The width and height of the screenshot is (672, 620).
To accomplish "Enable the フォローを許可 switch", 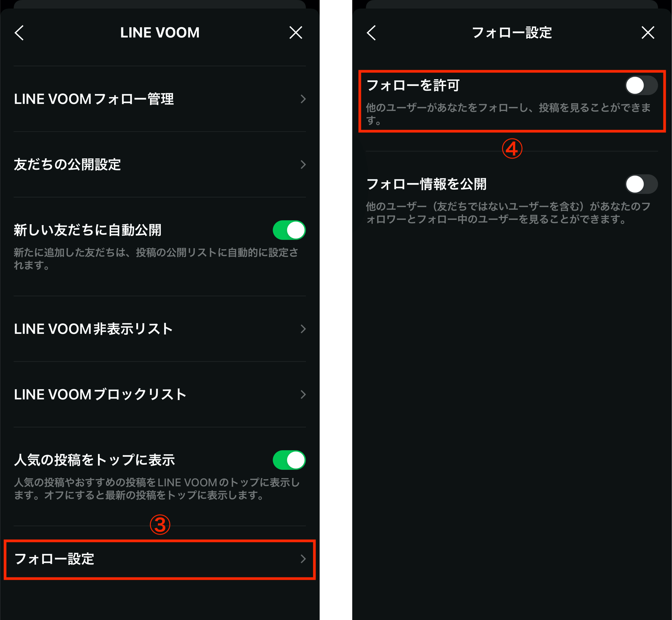I will pyautogui.click(x=641, y=85).
